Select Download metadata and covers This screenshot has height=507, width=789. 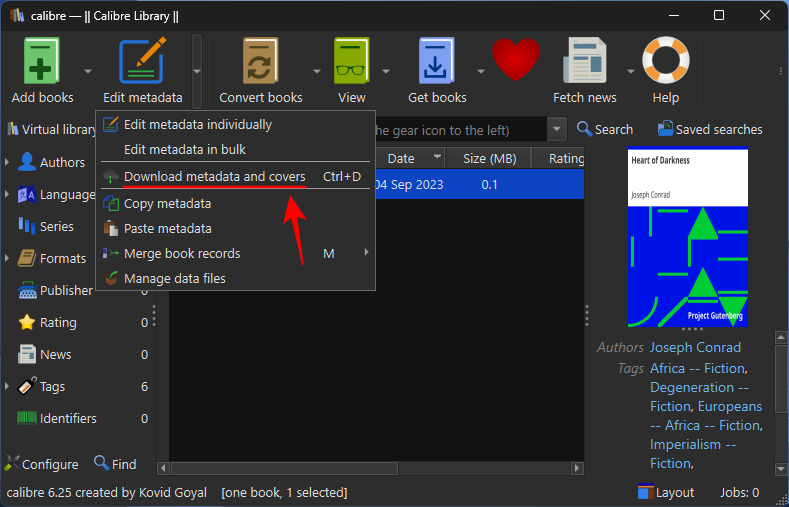pyautogui.click(x=235, y=177)
